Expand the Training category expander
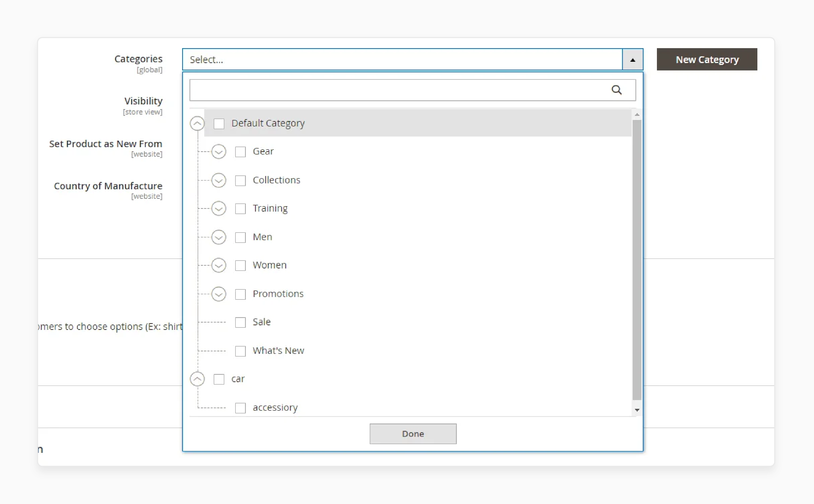Image resolution: width=814 pixels, height=504 pixels. coord(219,208)
